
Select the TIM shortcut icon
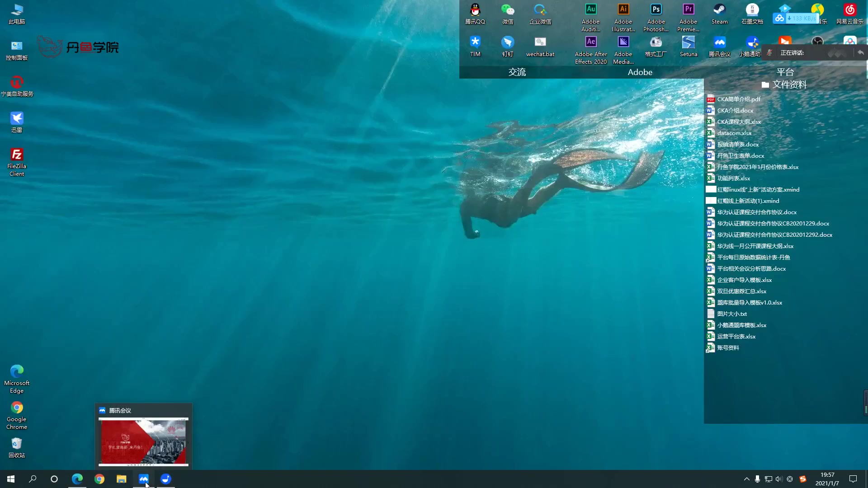475,46
